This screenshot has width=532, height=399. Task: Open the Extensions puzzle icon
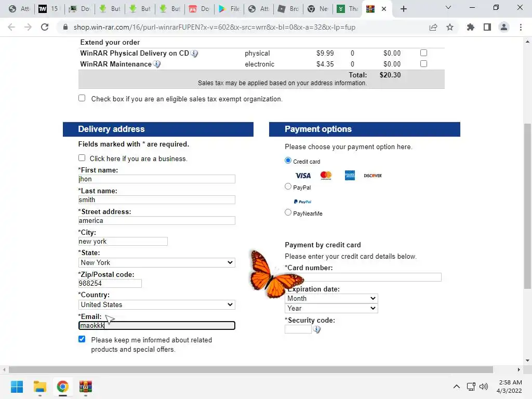(470, 27)
